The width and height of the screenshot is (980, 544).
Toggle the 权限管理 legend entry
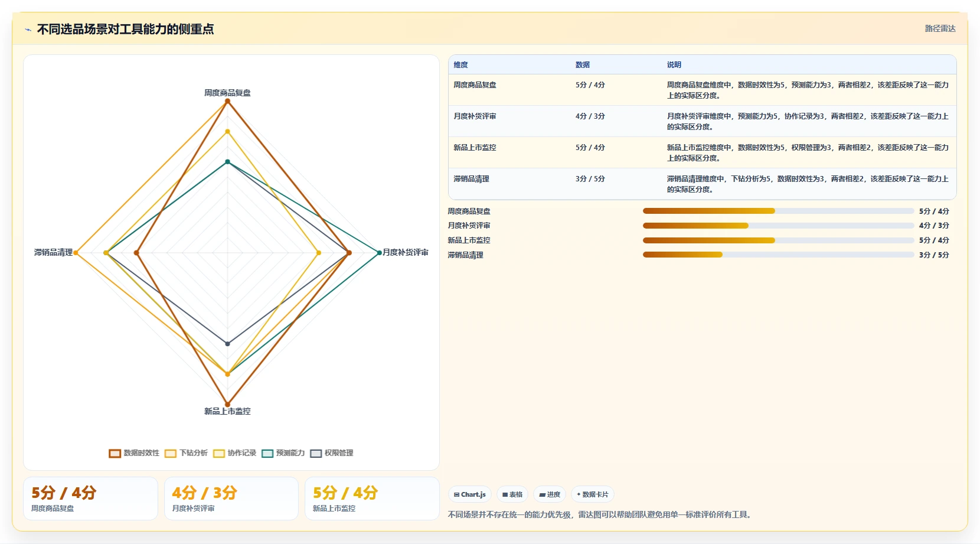(x=331, y=453)
